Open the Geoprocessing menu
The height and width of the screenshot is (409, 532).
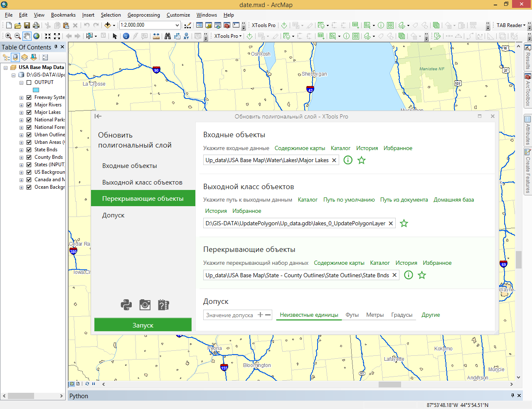[x=143, y=15]
